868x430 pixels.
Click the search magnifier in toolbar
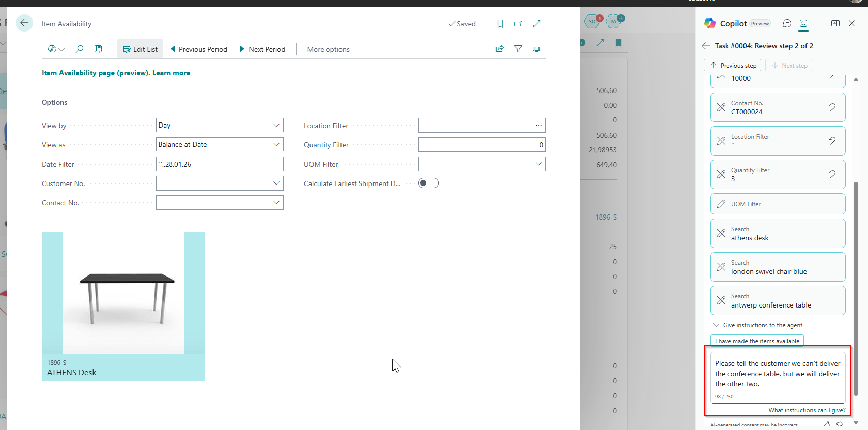[79, 49]
